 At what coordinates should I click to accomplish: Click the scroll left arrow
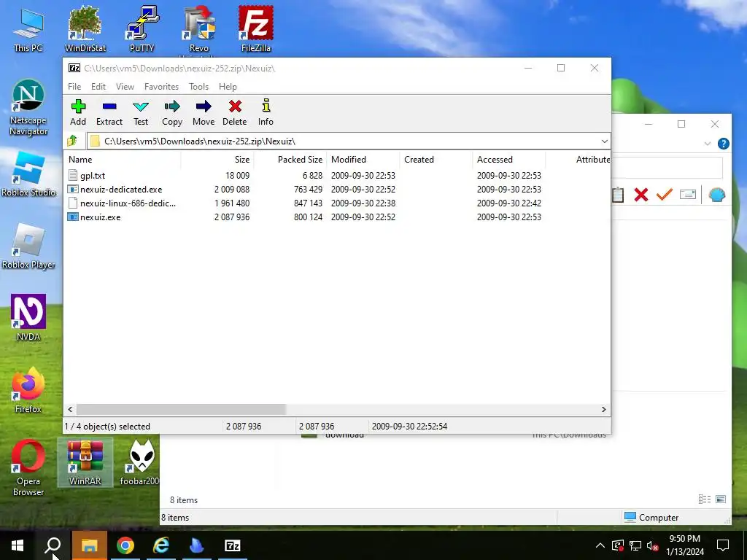[70, 409]
